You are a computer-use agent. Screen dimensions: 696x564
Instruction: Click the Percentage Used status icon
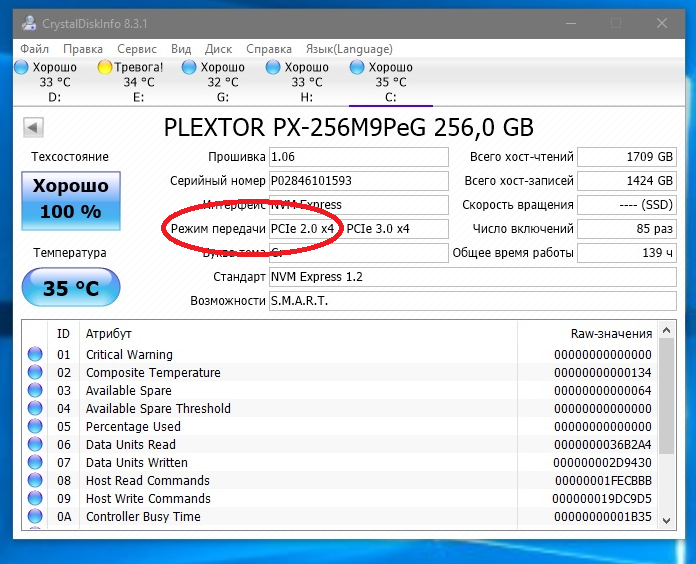pyautogui.click(x=35, y=426)
